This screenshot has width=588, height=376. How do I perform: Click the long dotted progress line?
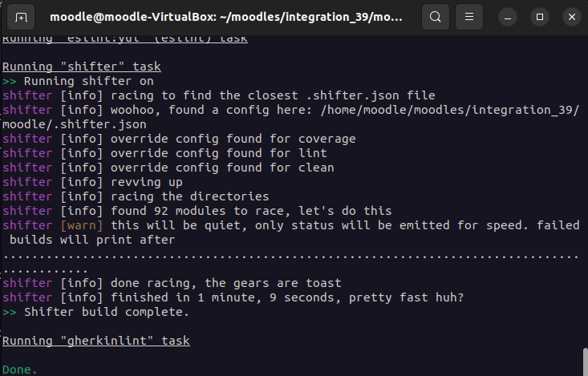coord(290,257)
